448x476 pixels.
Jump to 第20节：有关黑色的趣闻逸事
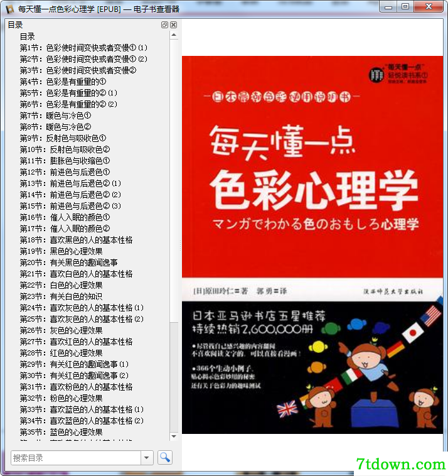point(68,262)
